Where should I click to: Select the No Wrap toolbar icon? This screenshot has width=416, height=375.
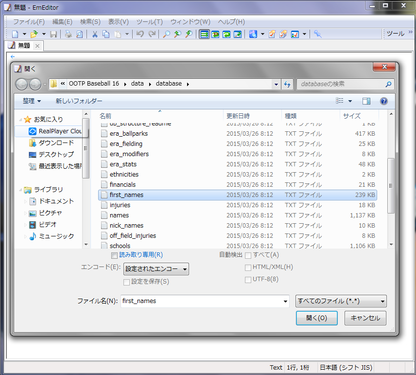point(204,34)
